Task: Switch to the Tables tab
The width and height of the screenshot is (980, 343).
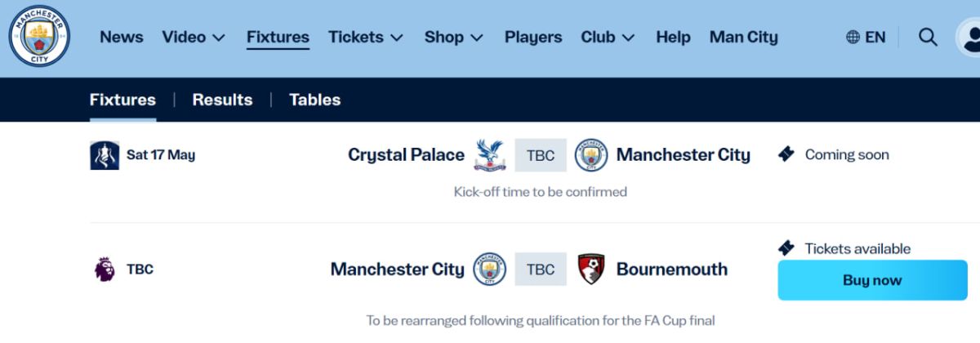Action: tap(314, 100)
